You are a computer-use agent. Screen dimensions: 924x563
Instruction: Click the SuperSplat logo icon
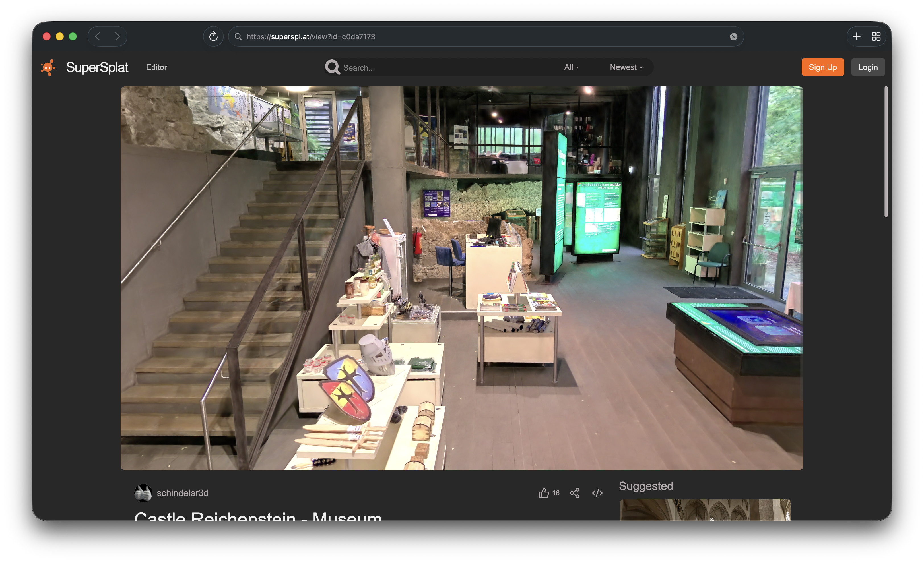(x=48, y=67)
